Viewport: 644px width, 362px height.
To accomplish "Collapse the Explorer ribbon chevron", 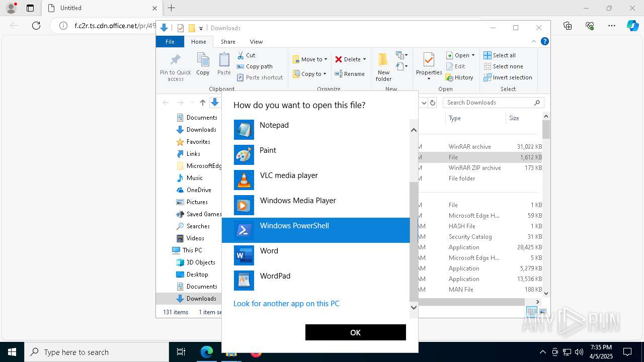I will click(x=534, y=42).
